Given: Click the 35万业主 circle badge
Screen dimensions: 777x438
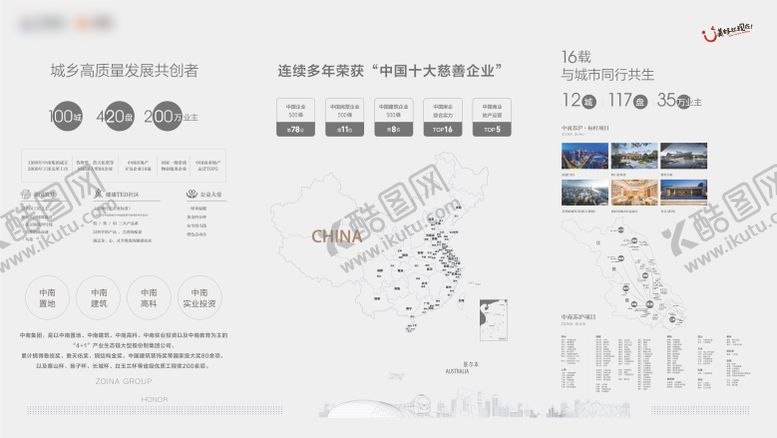Looking at the screenshot, I should coord(679,101).
